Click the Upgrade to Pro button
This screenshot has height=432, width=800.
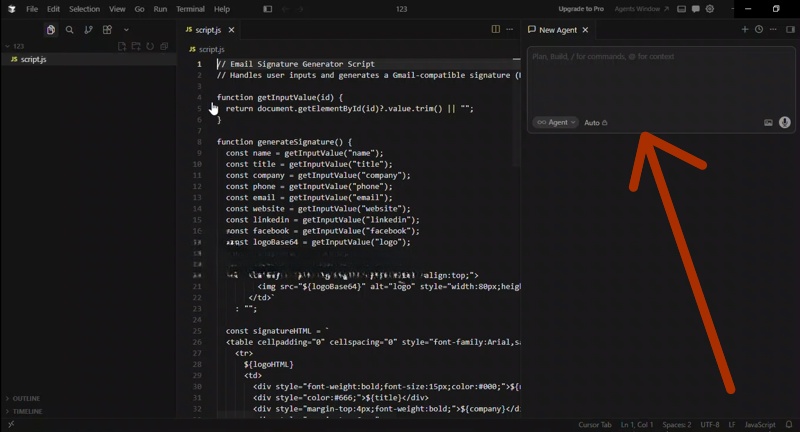(580, 9)
